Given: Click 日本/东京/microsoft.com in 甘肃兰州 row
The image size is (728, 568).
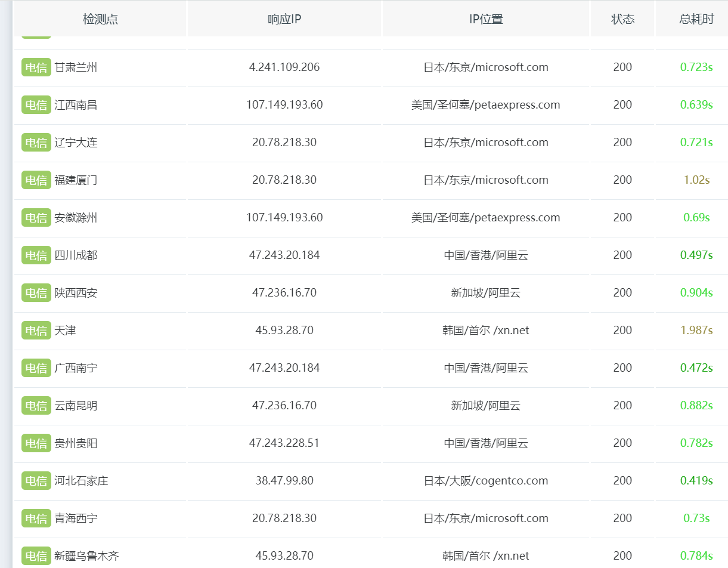Looking at the screenshot, I should coord(486,67).
